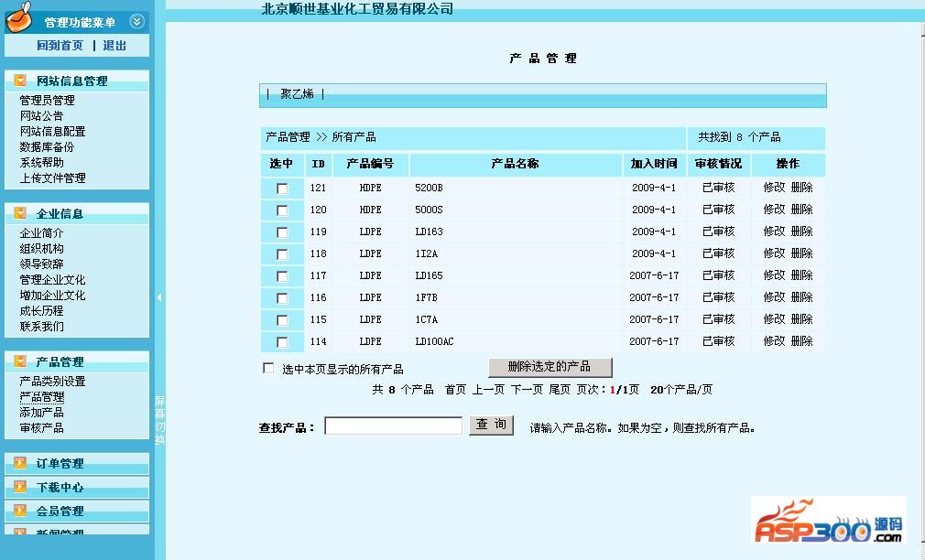Click 修改 for product 5200B
The width and height of the screenshot is (925, 560).
(x=774, y=188)
